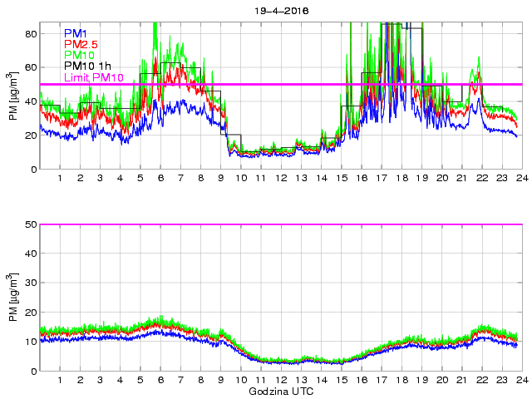532x399 pixels.
Task: Click the 40 tick on top chart y-axis
Action: pos(29,101)
